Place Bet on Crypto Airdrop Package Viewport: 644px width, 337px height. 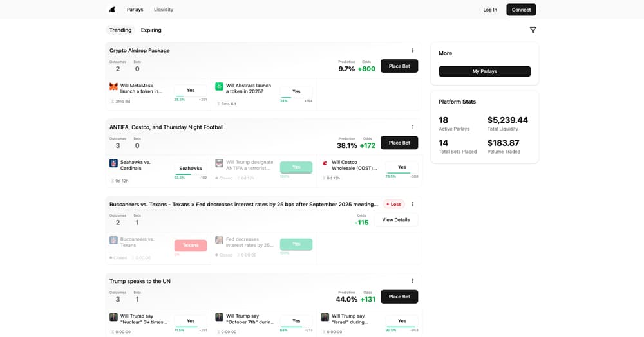pyautogui.click(x=399, y=66)
